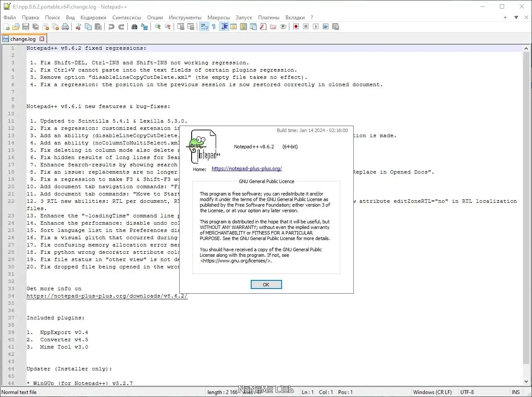Click the editor scrollbar down arrow

click(x=526, y=382)
